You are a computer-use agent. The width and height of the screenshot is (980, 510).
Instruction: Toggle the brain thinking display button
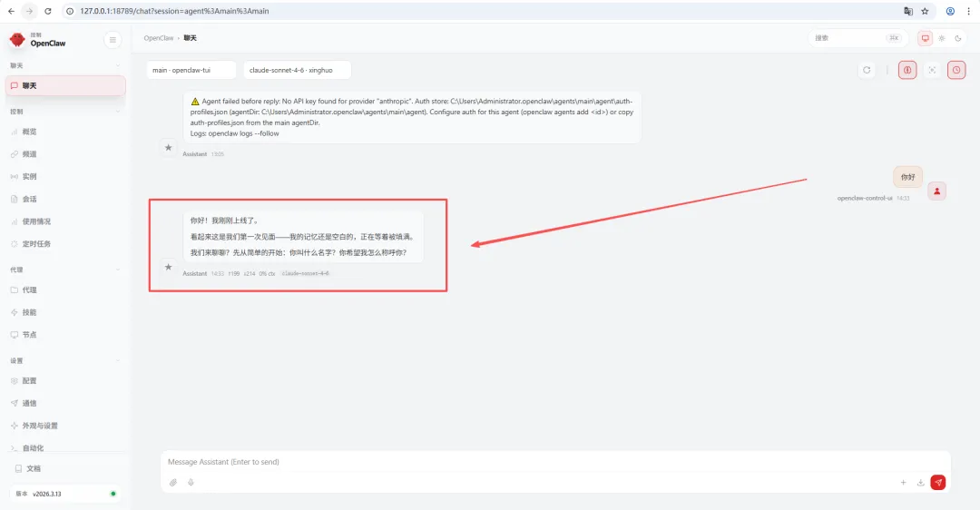(x=907, y=70)
